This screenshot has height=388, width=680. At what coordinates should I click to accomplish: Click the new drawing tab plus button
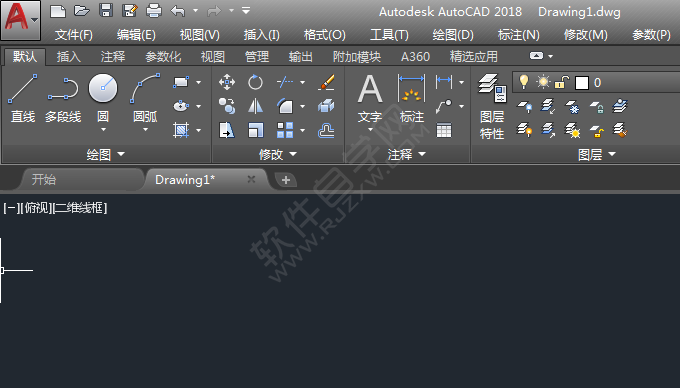click(285, 180)
